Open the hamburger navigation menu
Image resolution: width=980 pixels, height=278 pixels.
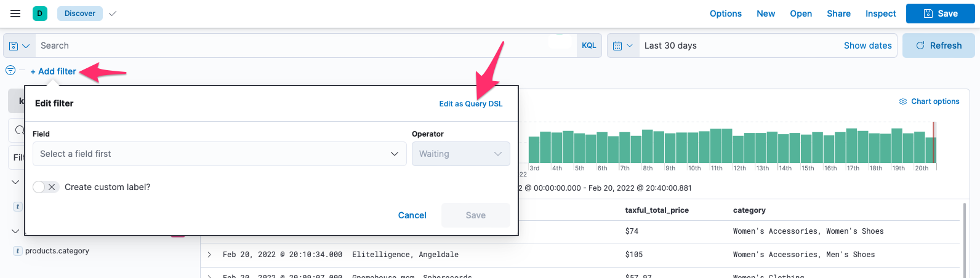tap(15, 14)
